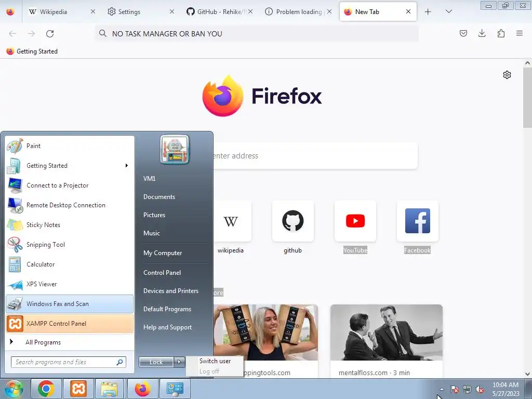Image resolution: width=532 pixels, height=399 pixels.
Task: Click the user account robot picture
Action: click(175, 149)
